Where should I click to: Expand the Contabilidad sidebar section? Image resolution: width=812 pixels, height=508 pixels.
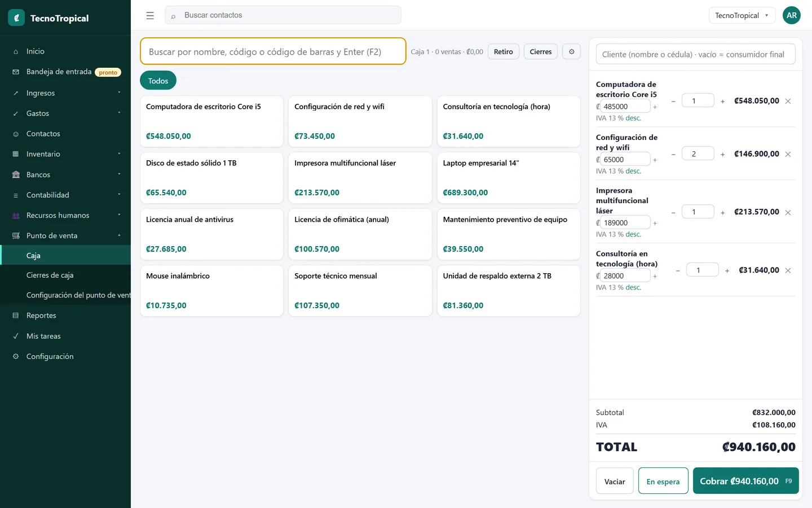65,195
